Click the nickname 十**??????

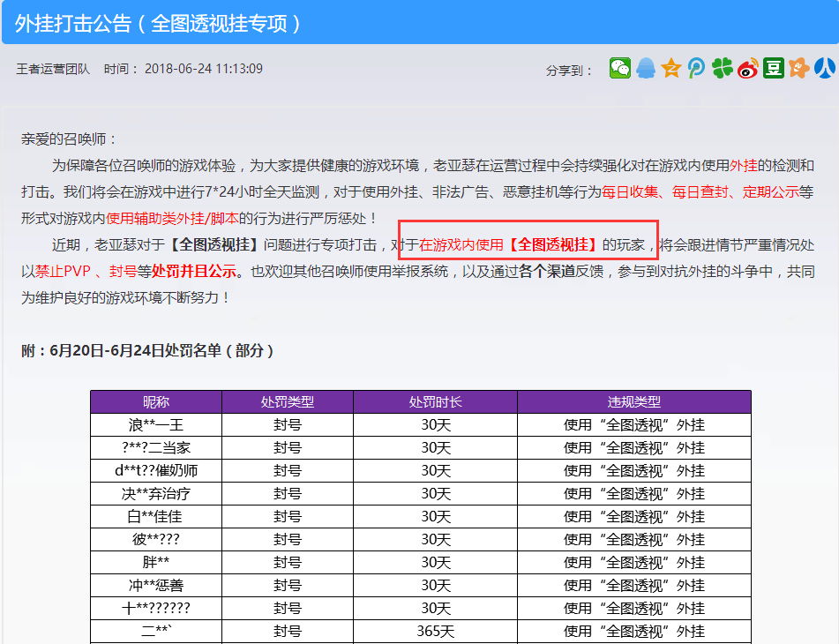155,608
